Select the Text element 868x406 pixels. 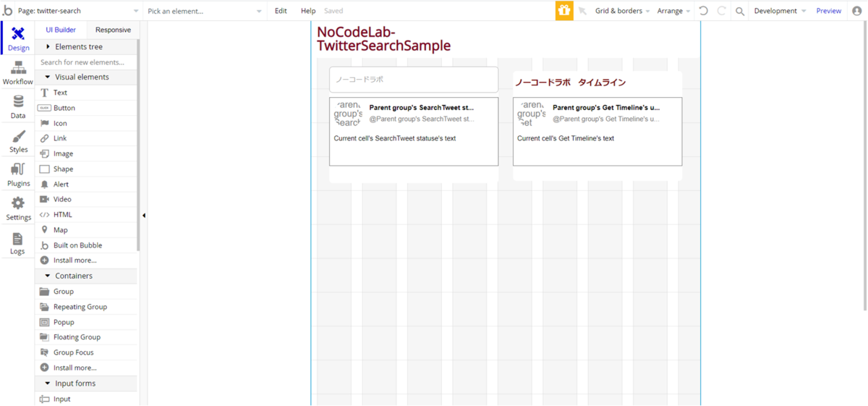(x=85, y=93)
